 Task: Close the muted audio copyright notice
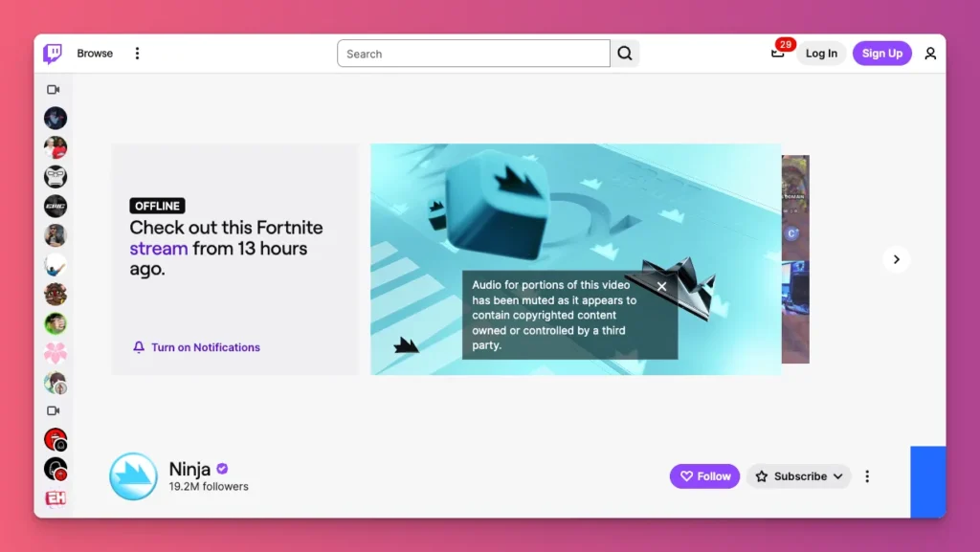coord(662,287)
